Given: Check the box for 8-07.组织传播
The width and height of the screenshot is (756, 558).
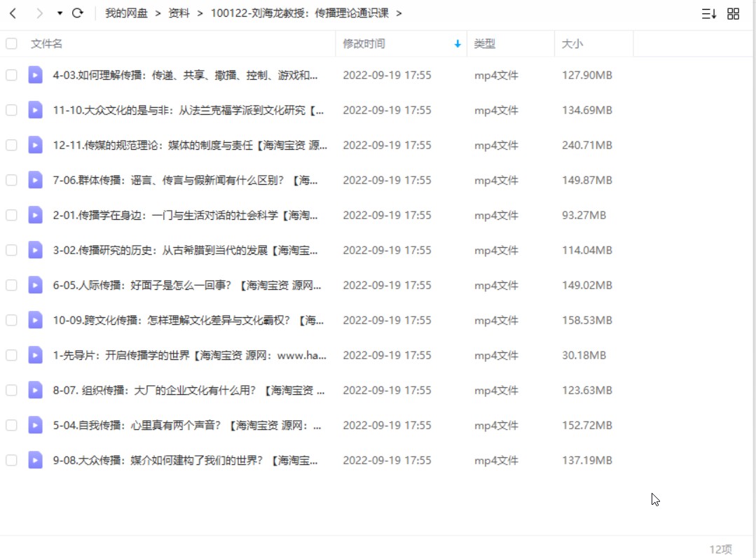Looking at the screenshot, I should pyautogui.click(x=12, y=390).
